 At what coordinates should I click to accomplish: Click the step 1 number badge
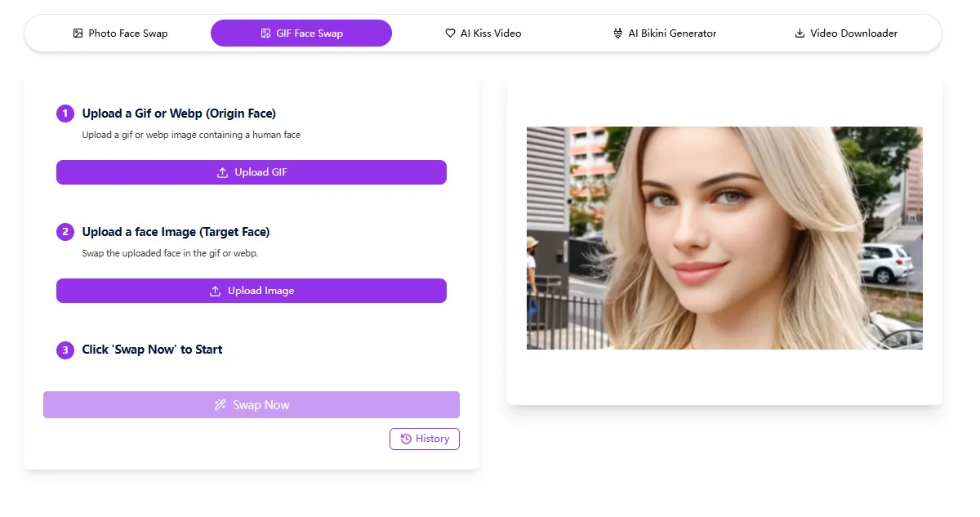click(65, 114)
